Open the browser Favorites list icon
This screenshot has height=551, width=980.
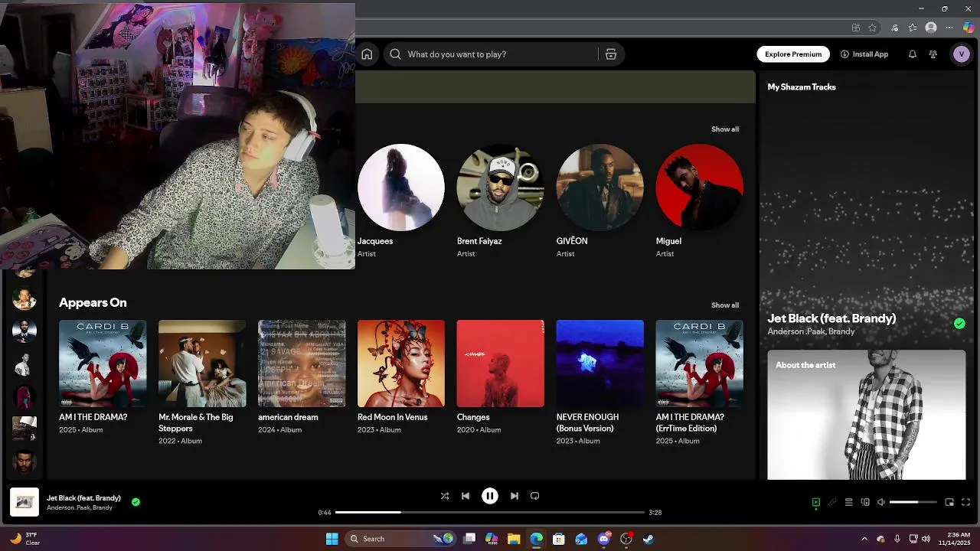coord(913,28)
